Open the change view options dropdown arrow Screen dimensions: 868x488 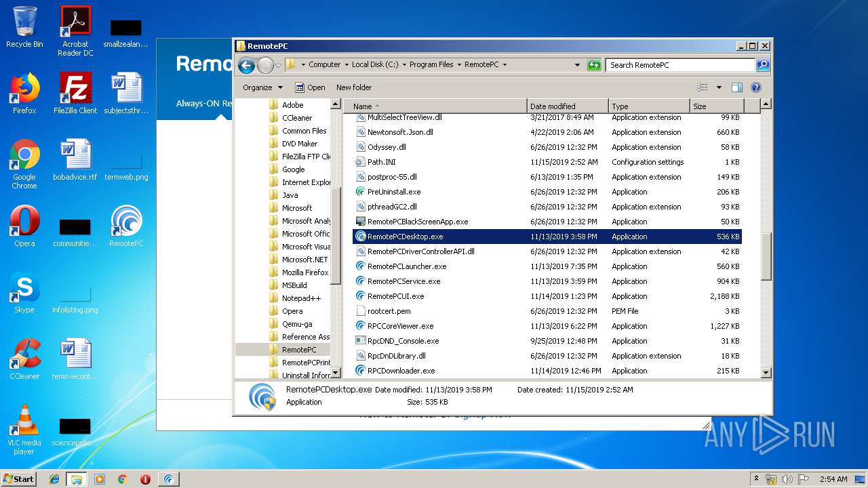719,87
